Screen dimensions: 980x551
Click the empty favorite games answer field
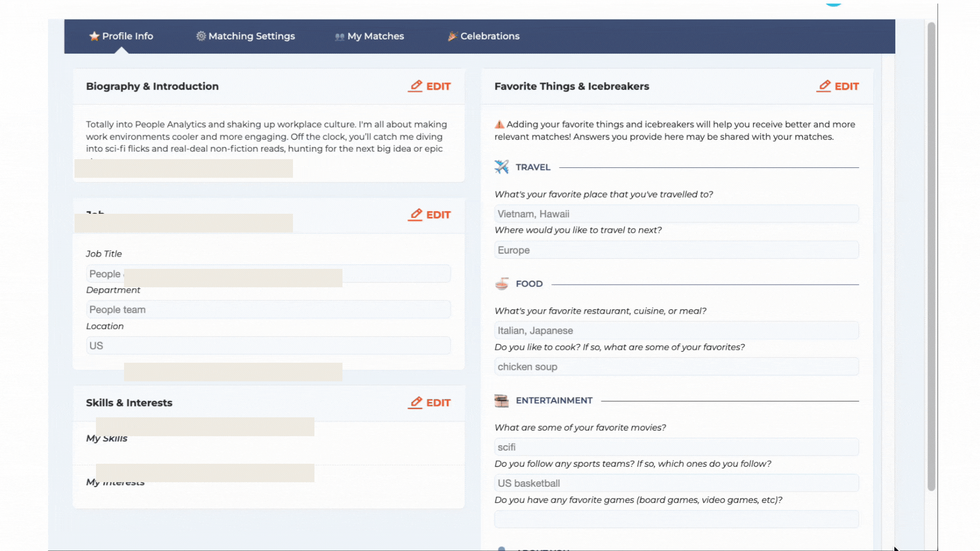pyautogui.click(x=676, y=519)
